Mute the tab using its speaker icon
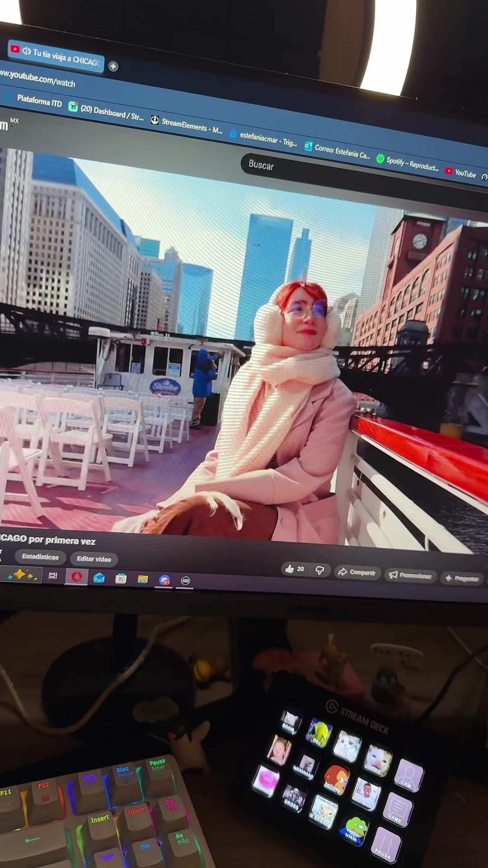This screenshot has height=868, width=488. point(27,51)
